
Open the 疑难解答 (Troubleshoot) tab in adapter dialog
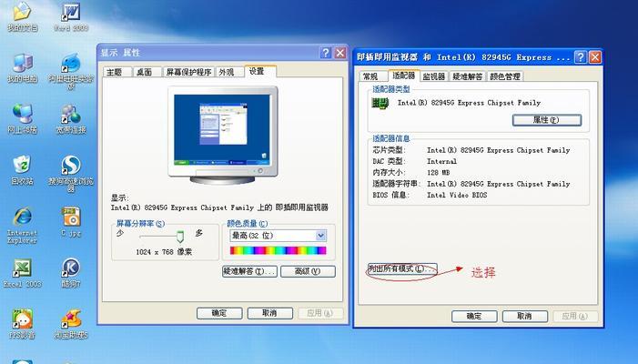click(x=468, y=76)
